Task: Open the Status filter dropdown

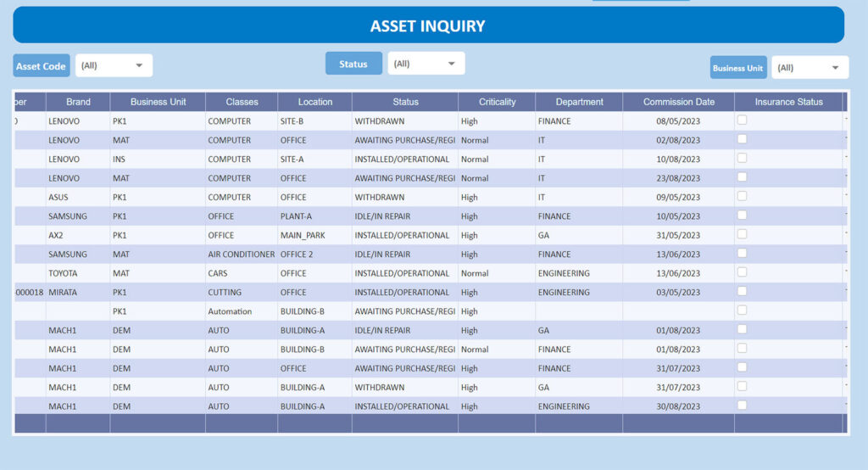Action: point(426,63)
